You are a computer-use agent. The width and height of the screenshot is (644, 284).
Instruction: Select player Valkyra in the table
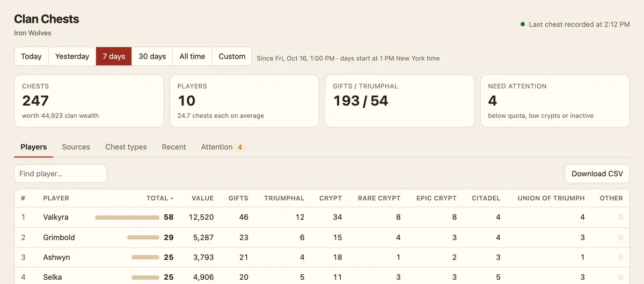pyautogui.click(x=56, y=218)
